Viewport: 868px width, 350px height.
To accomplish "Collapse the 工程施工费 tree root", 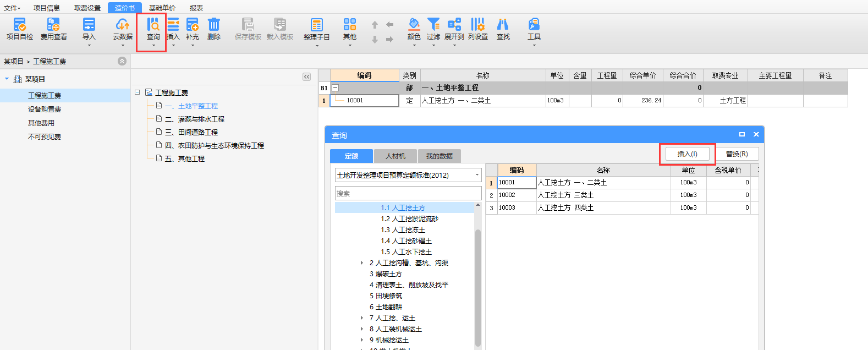I will tap(138, 92).
